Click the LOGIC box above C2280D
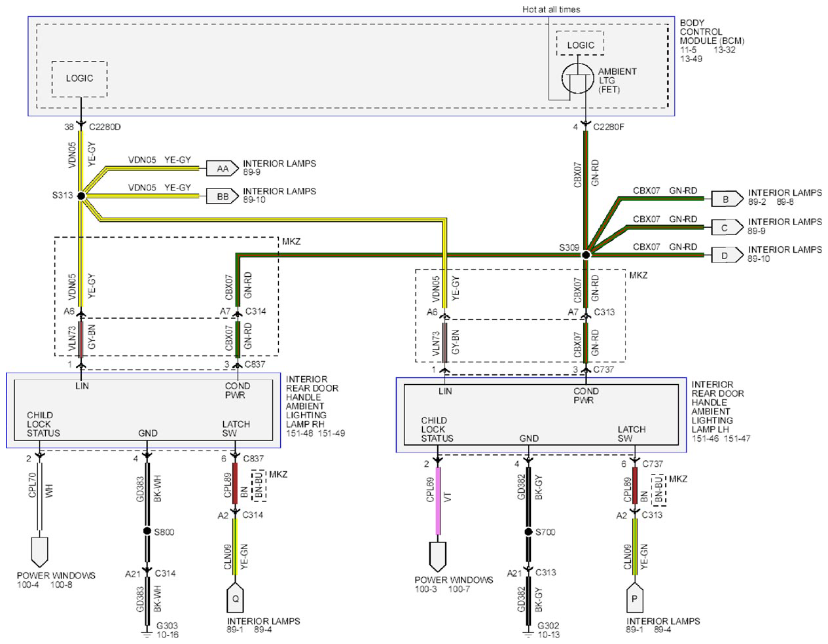828x644 pixels. coord(79,79)
